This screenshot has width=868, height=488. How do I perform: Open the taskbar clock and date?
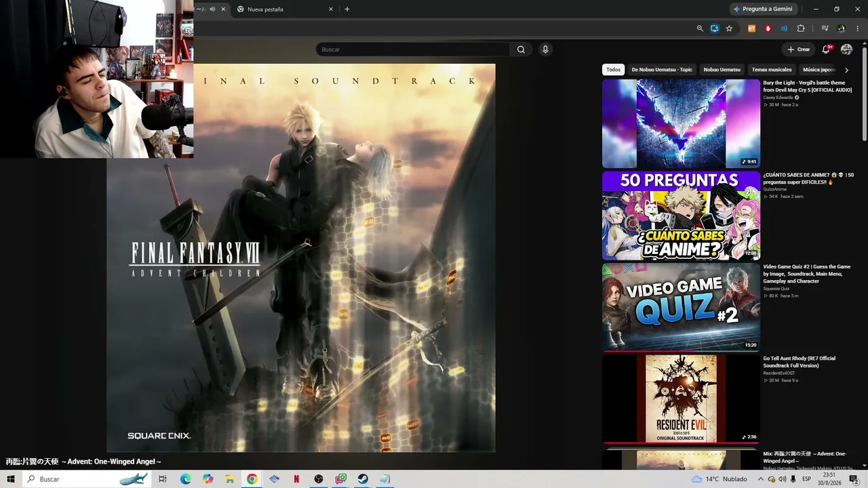[x=829, y=479]
